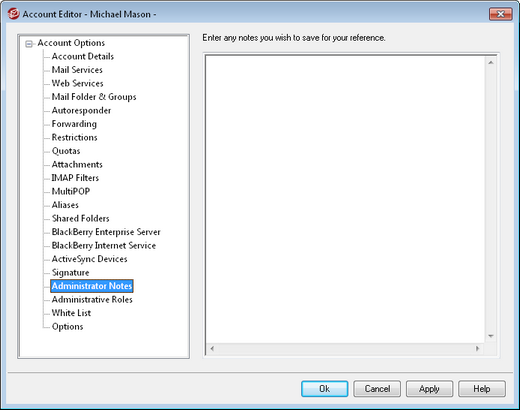The height and width of the screenshot is (410, 520).
Task: Click the MDaemon app icon in title bar
Action: pos(13,14)
